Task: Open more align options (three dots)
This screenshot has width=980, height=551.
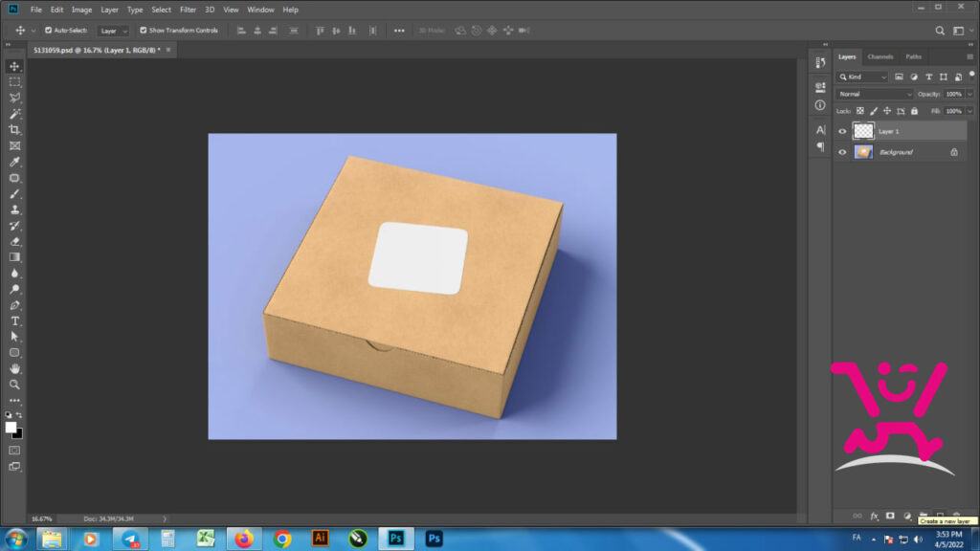Action: pyautogui.click(x=399, y=31)
